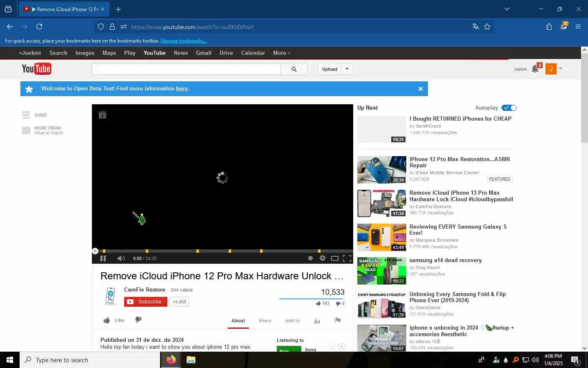Reload the page using the refresh icon
Viewport: 588px width, 368px height.
[39, 27]
